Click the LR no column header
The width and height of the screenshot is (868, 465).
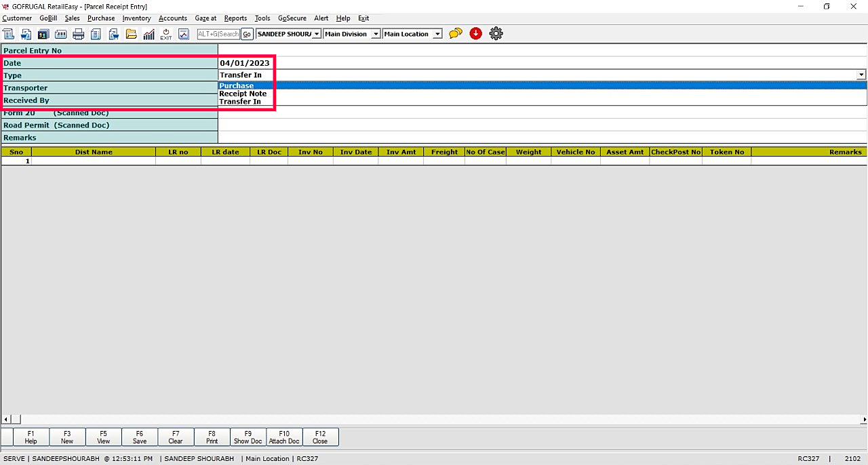pos(178,152)
